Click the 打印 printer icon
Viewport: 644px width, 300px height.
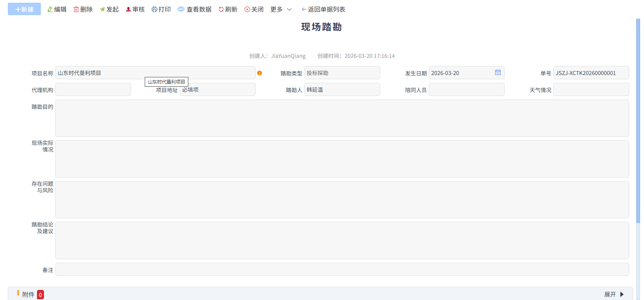click(154, 9)
